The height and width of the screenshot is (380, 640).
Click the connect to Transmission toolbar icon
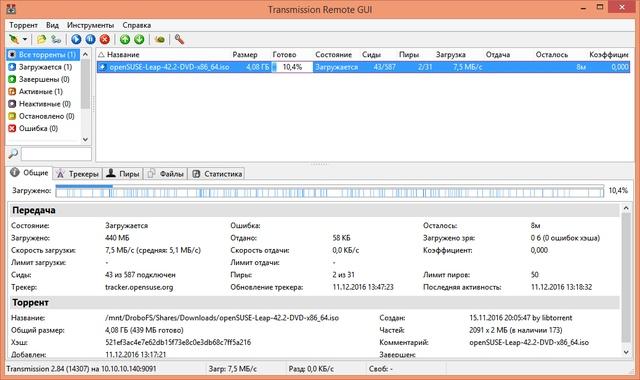14,39
